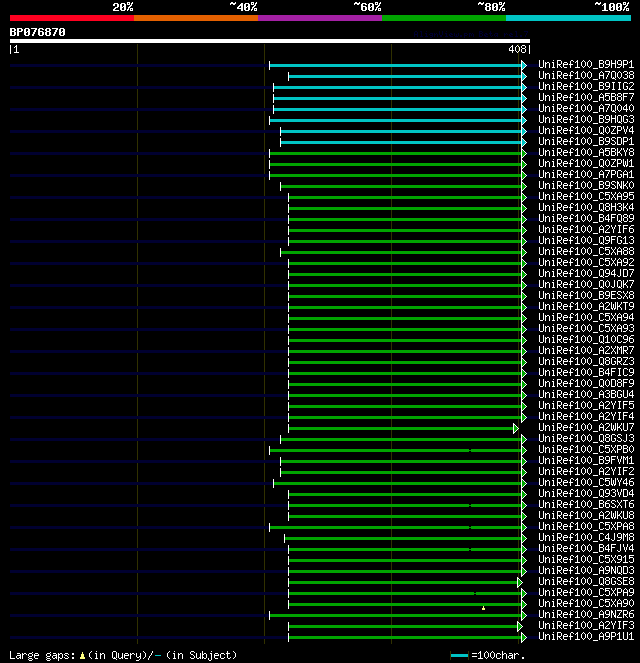Screen dimensions: 640x663
Task: Click the cyan ~100% identity legend segment
Action: click(568, 18)
